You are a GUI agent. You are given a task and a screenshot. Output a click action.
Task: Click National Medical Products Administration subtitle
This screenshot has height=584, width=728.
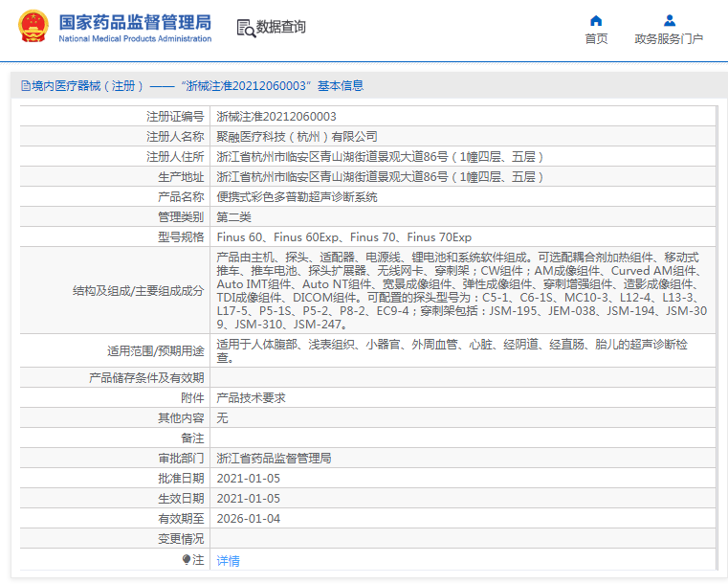click(x=135, y=38)
